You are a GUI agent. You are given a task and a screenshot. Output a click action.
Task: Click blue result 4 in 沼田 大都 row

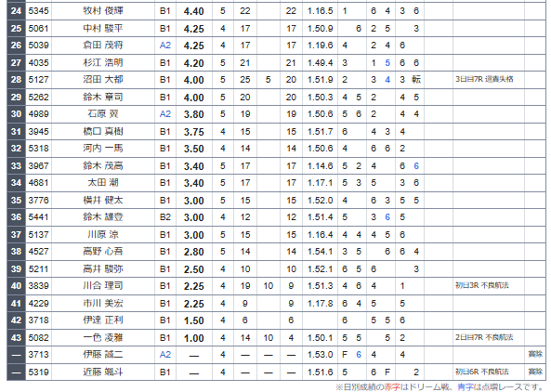point(387,80)
